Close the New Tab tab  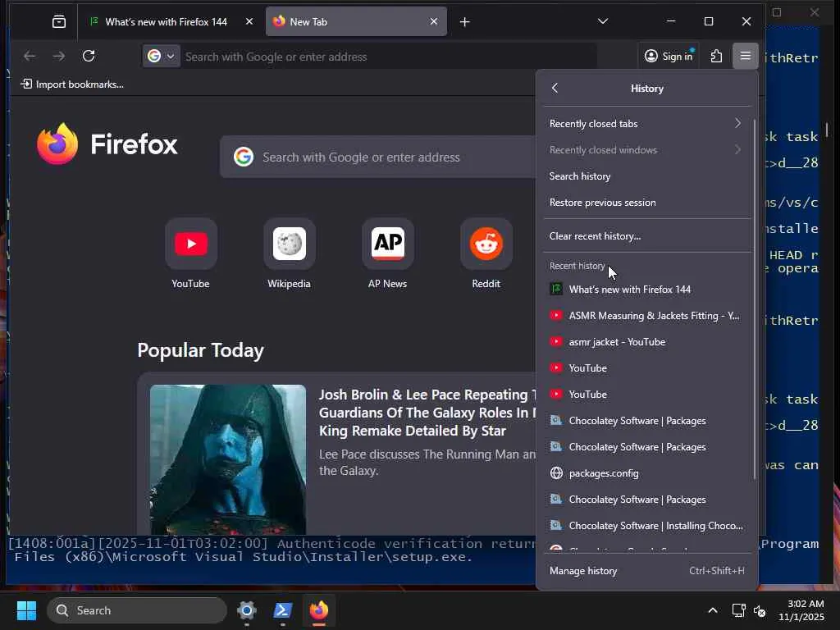pyautogui.click(x=433, y=21)
